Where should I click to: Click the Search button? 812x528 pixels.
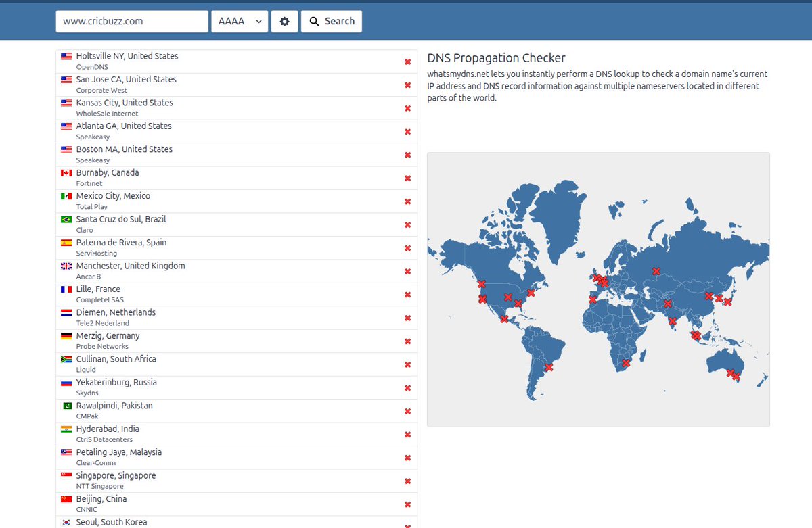332,21
